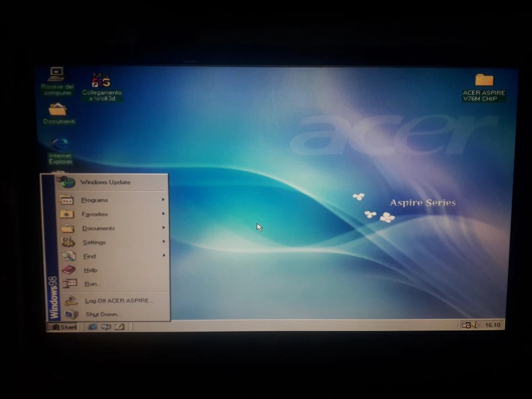Expand the Settings submenu

[x=94, y=242]
